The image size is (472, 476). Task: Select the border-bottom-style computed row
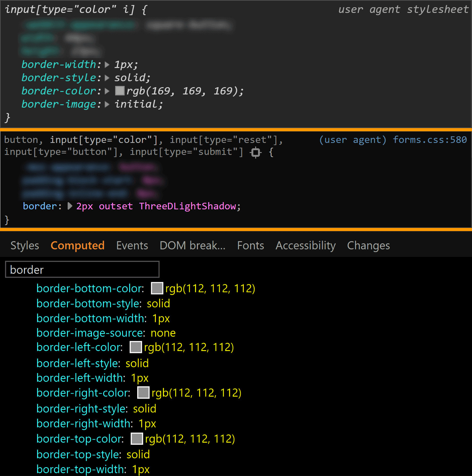(103, 303)
